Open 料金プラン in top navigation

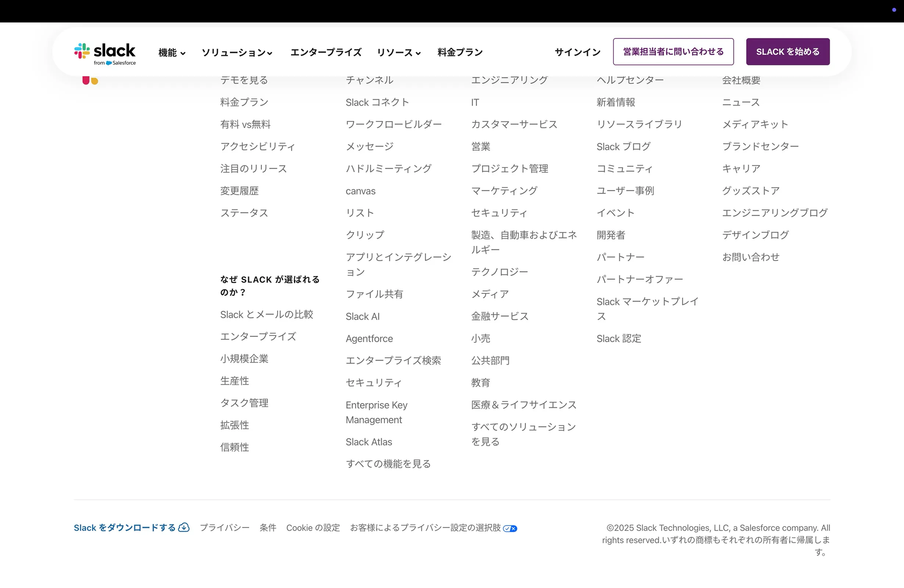click(460, 52)
